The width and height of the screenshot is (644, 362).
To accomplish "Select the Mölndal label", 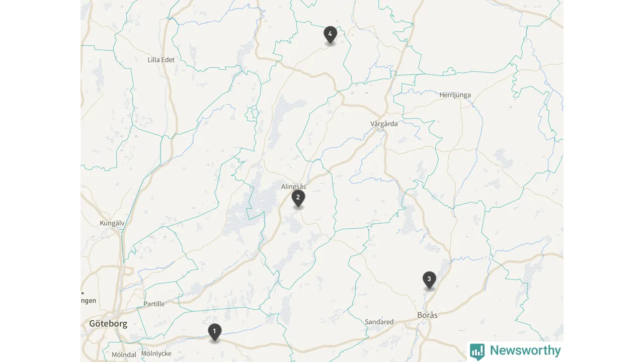I will pyautogui.click(x=124, y=354).
